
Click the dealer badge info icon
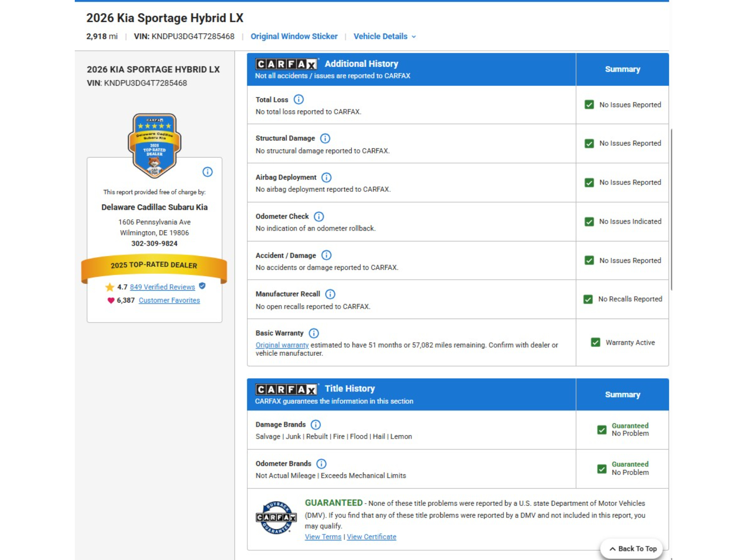(x=208, y=172)
